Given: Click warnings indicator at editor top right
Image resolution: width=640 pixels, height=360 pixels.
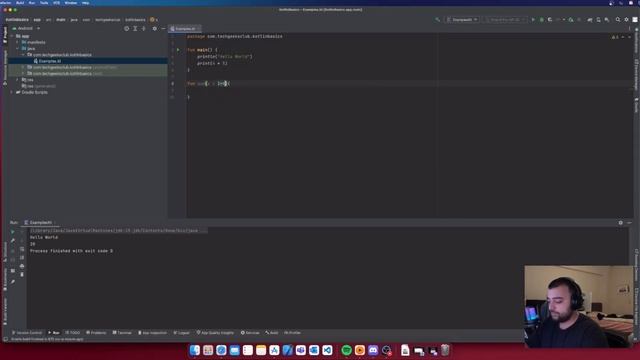Looking at the screenshot, I should [x=615, y=37].
